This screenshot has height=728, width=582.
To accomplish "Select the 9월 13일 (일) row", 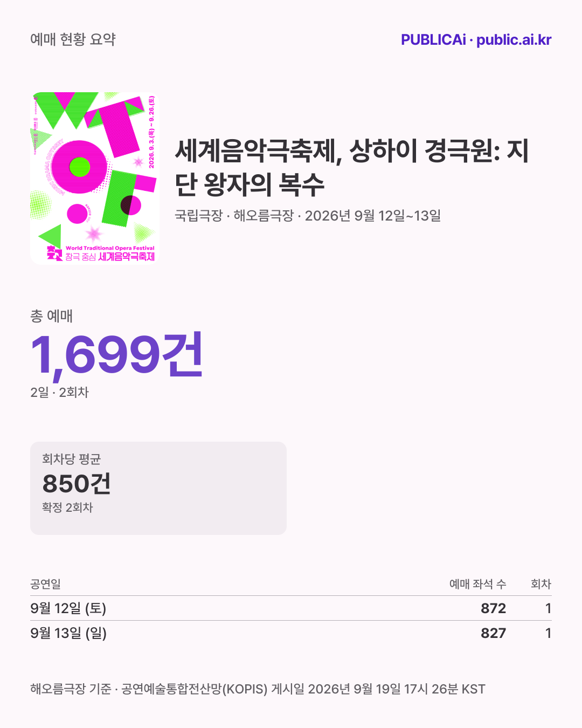I will point(291,633).
